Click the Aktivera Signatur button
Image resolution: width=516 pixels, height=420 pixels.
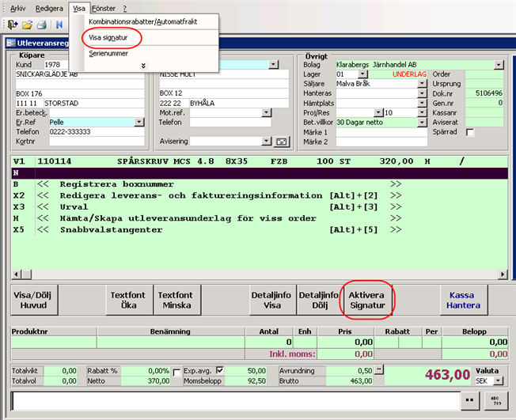point(367,301)
